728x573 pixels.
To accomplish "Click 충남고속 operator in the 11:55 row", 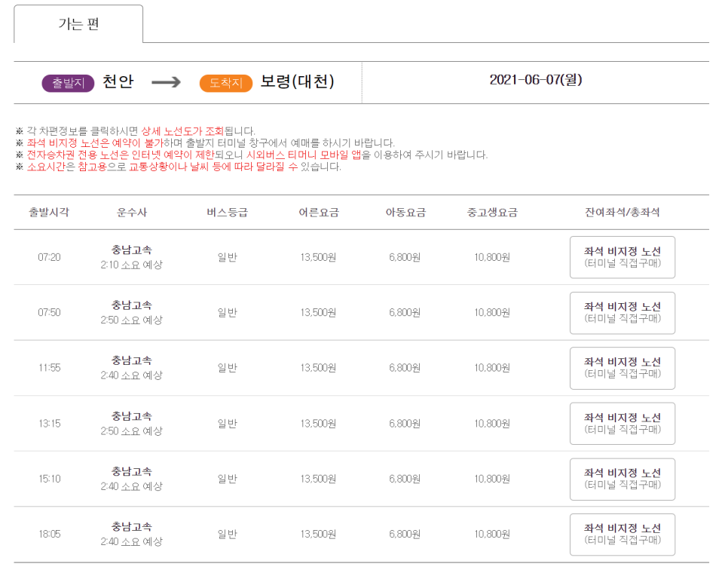I will [x=131, y=360].
